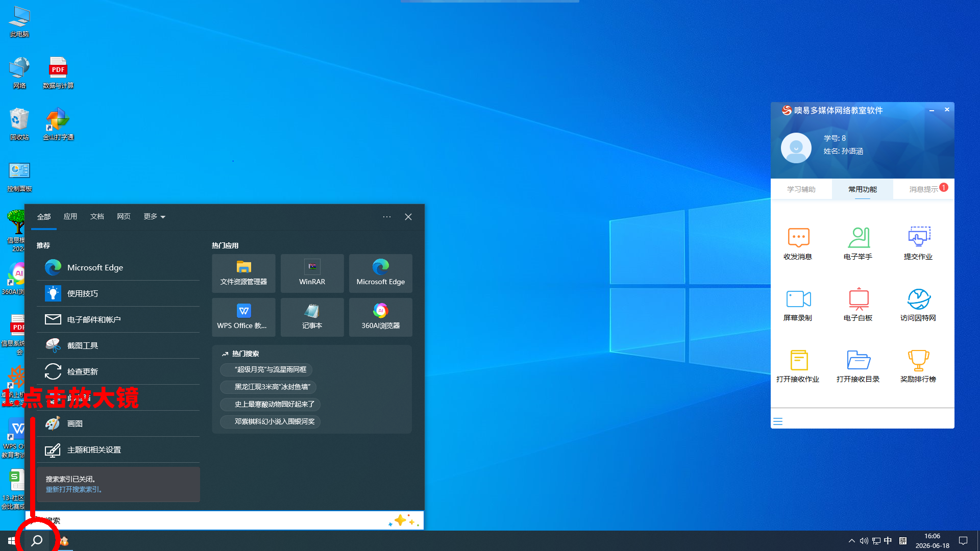Screen dimensions: 980x551
Task: Select the 全部 search tab
Action: pos(44,217)
